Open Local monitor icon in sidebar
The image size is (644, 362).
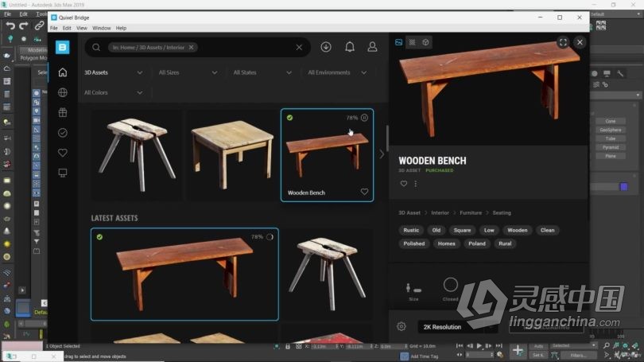click(63, 173)
